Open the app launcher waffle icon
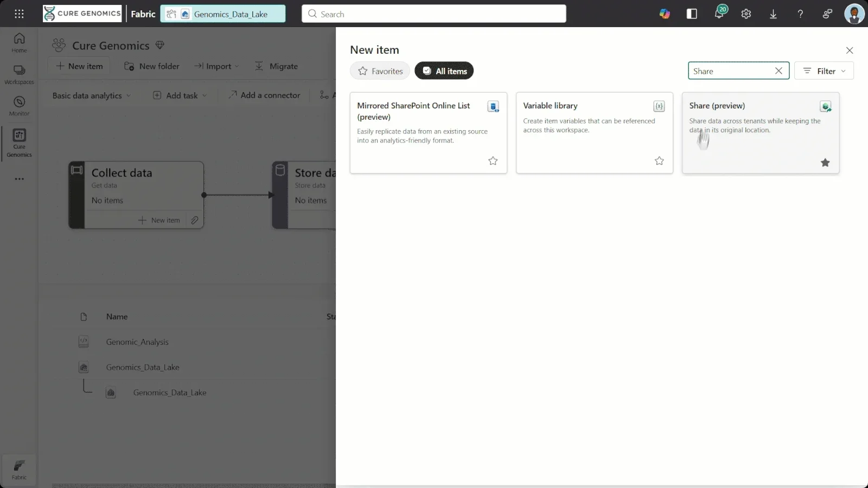Screen dimensions: 868x488 pos(19,14)
